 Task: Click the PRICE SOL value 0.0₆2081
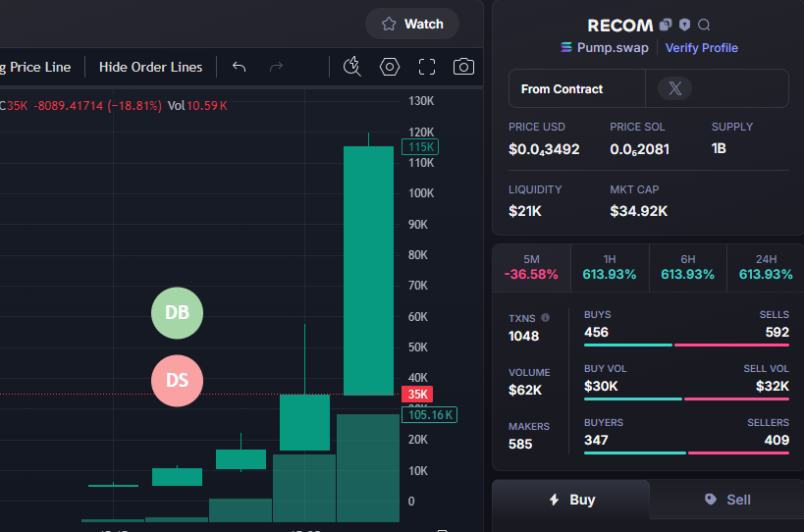pyautogui.click(x=639, y=149)
